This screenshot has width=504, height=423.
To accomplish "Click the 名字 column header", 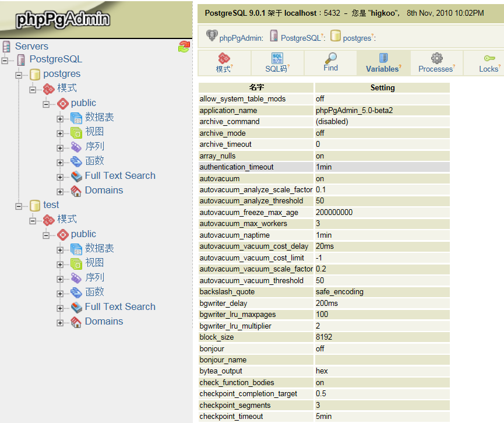I will pos(256,87).
